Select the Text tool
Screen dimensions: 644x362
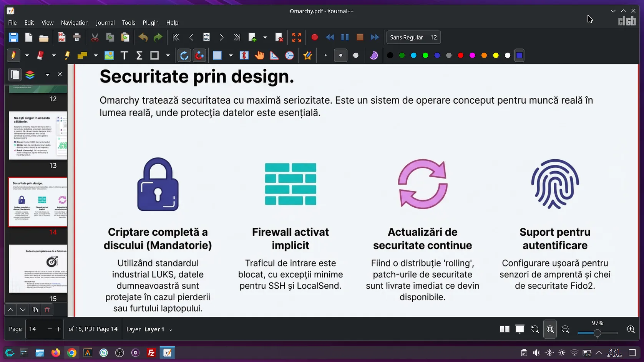coord(124,56)
